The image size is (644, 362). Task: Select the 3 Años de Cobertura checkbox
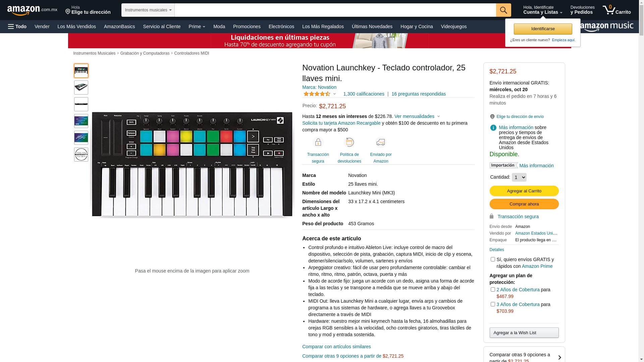point(493,304)
